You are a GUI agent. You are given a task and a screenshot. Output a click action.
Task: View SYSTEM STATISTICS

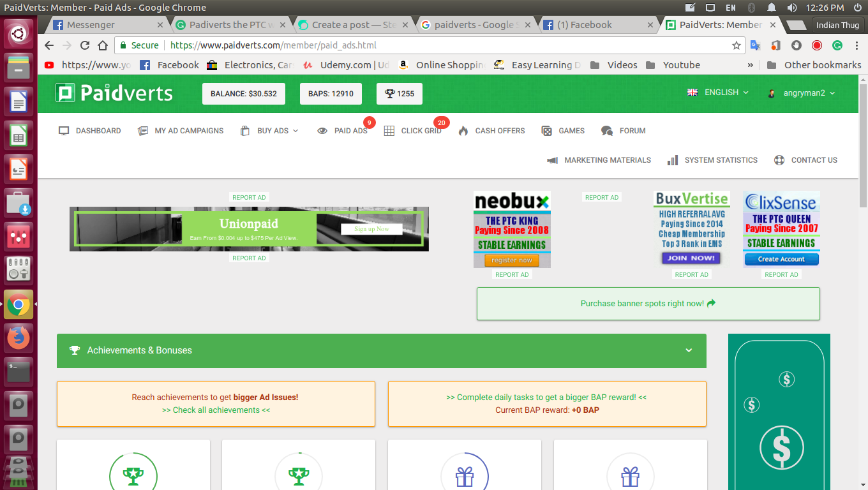coord(712,160)
